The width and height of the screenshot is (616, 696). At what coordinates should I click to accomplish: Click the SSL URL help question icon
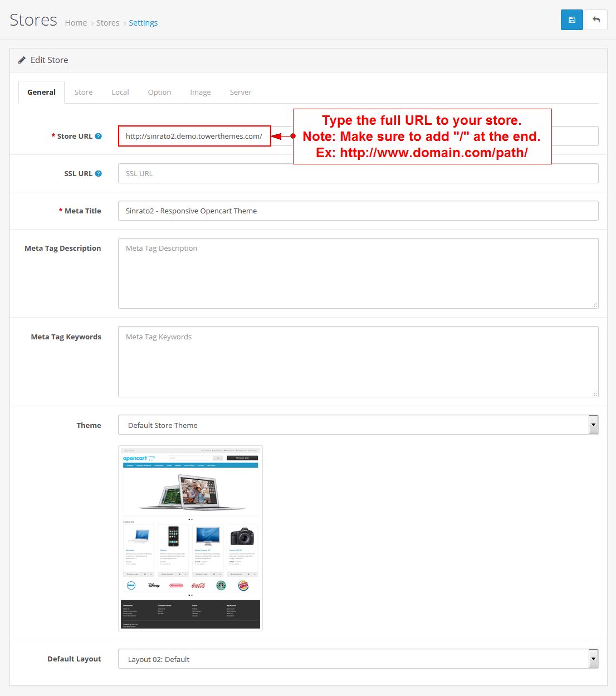pyautogui.click(x=98, y=173)
